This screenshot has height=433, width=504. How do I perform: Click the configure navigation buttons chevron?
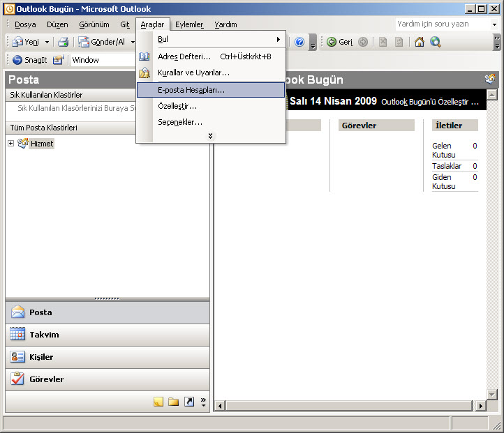[203, 402]
